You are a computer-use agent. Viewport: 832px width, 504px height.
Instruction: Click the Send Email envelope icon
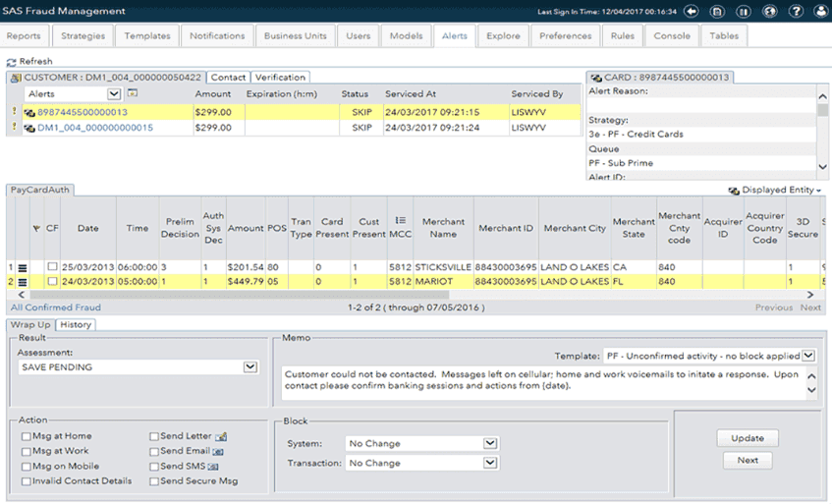(217, 452)
